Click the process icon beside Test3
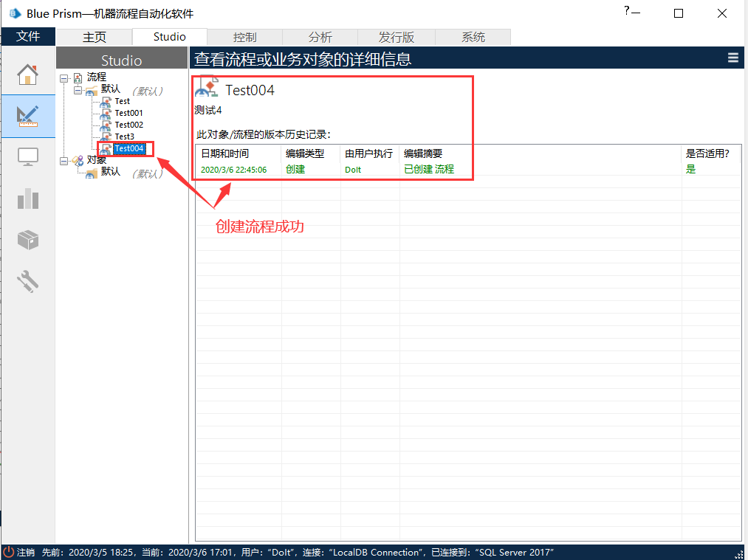The image size is (748, 560). [106, 137]
